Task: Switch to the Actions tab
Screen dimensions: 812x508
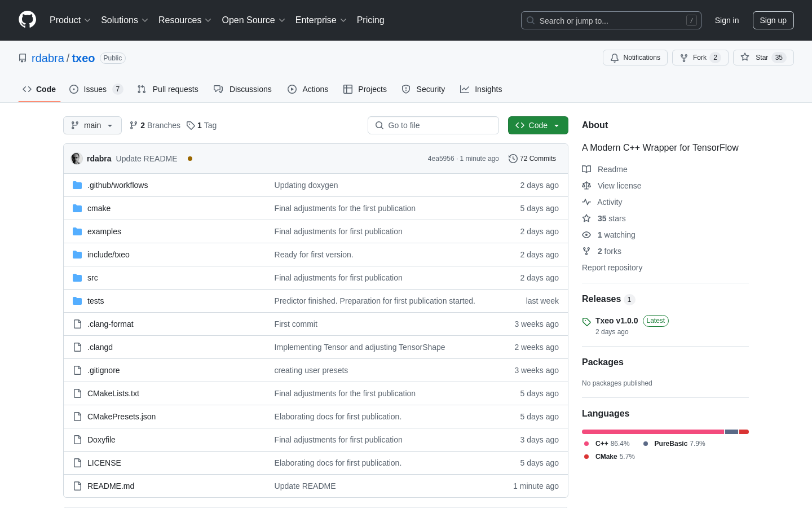Action: (x=308, y=89)
